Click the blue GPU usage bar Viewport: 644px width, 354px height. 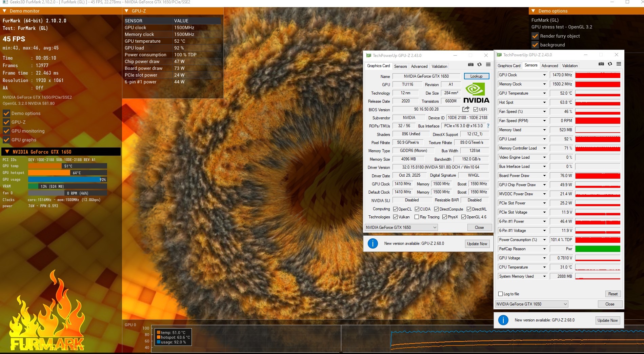(67, 180)
